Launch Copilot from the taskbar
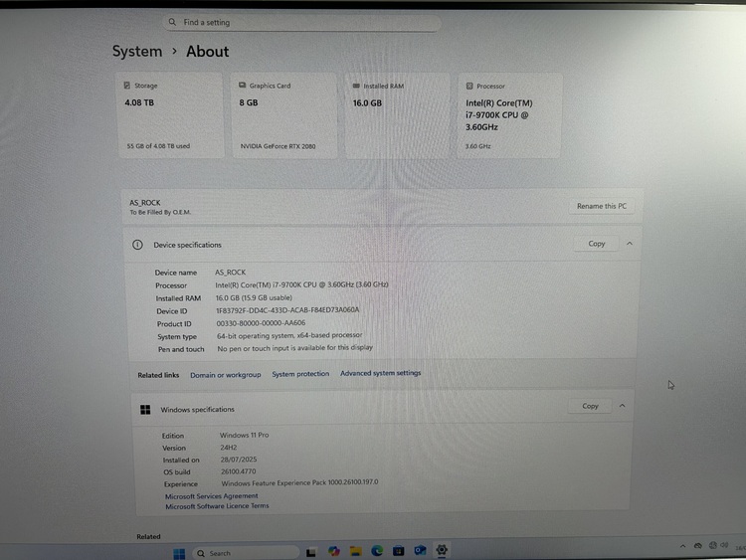This screenshot has height=560, width=746. pyautogui.click(x=333, y=551)
